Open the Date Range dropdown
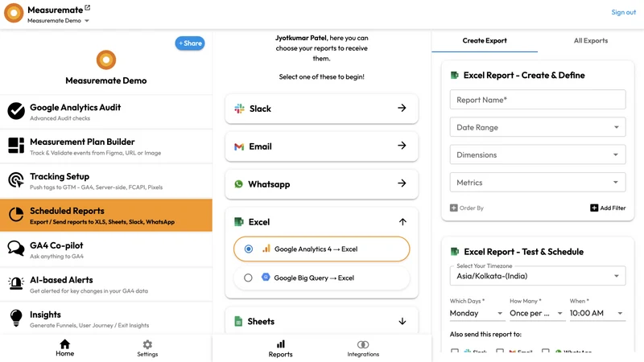 point(538,127)
